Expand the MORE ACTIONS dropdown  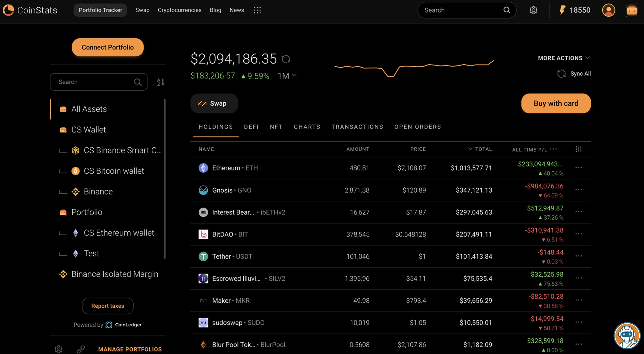[564, 58]
